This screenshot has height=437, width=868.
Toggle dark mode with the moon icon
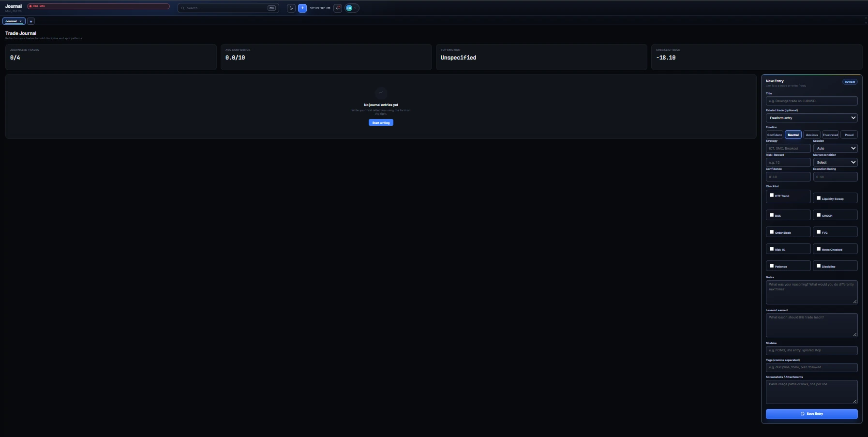point(291,8)
